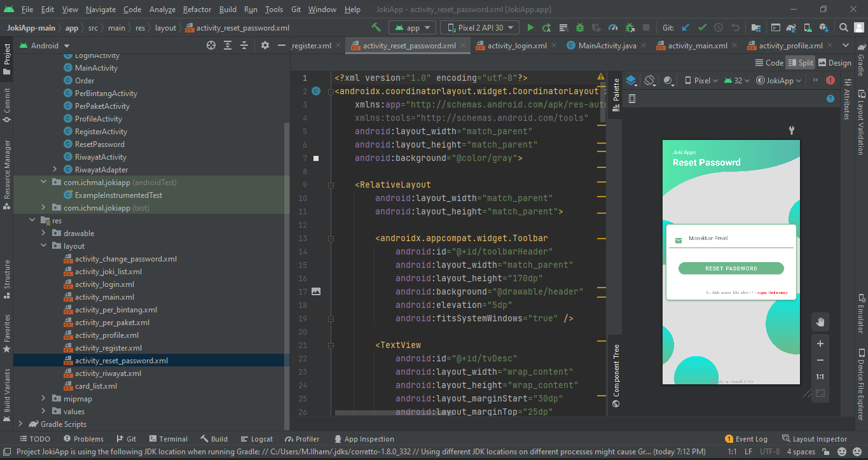Image resolution: width=868 pixels, height=460 pixels.
Task: Open the Android project view dropdown
Action: [45, 46]
